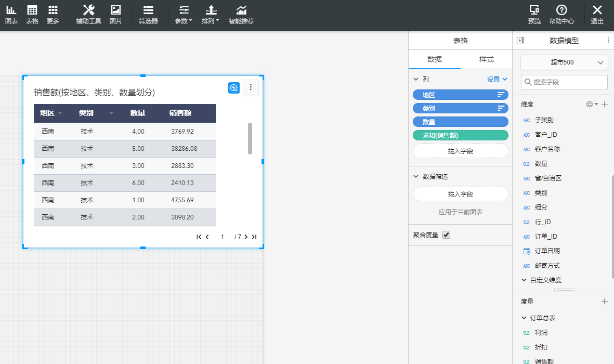Click the table's vertical scrollbar

point(250,138)
